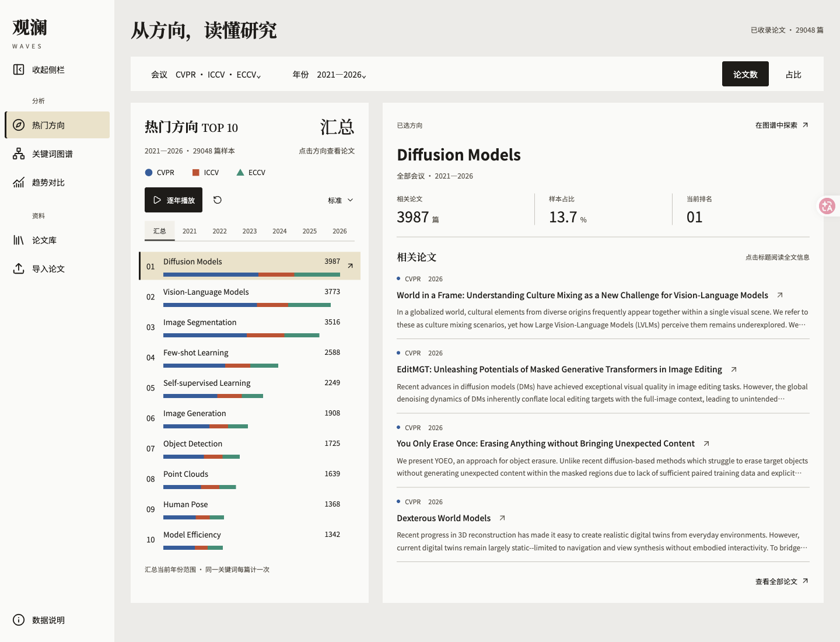Viewport: 840px width, 642px height.
Task: Click the reset replay icon beside 逐年播放
Action: 218,200
